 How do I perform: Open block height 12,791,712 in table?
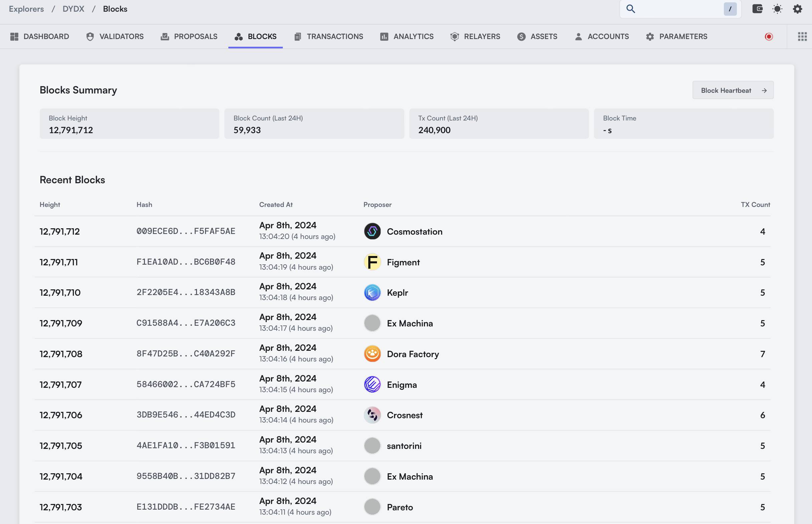tap(59, 231)
